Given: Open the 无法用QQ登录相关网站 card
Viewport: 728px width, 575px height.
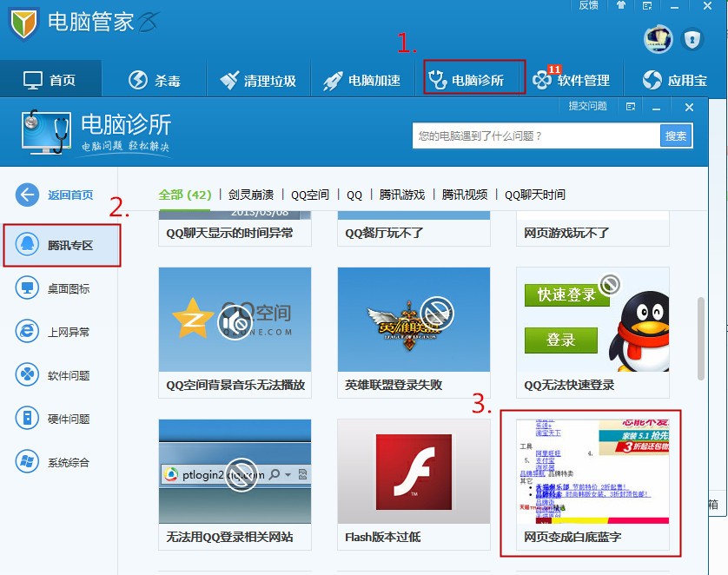Looking at the screenshot, I should tap(235, 485).
